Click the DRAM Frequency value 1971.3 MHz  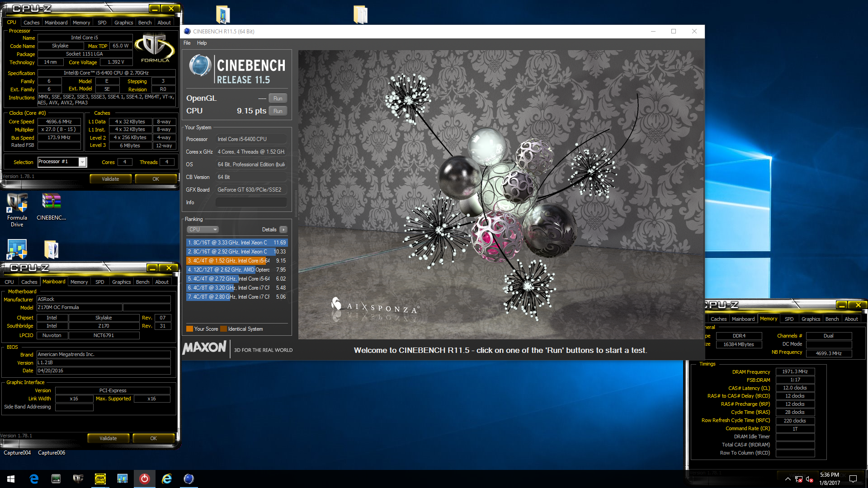795,372
